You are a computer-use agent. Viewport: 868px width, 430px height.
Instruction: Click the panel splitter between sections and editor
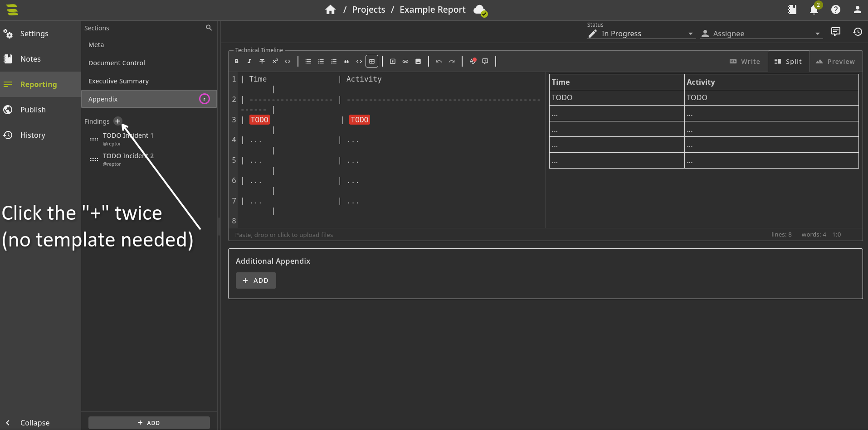219,226
